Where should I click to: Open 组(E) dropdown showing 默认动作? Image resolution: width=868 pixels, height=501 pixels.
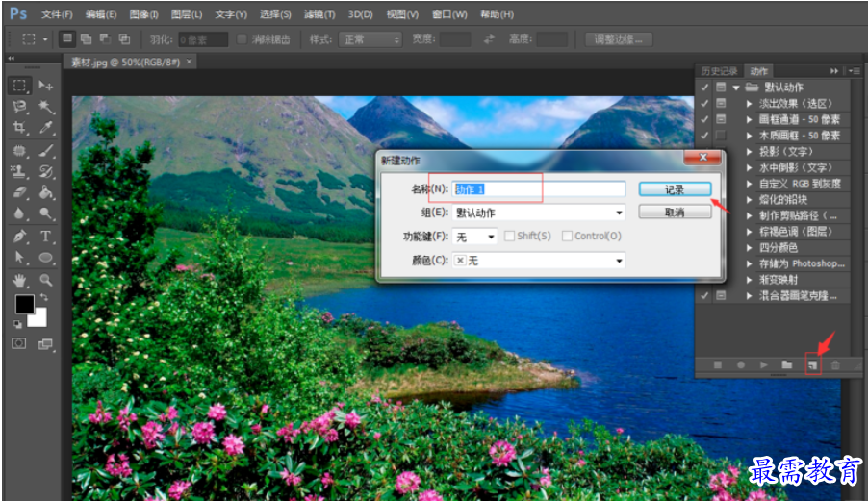[x=539, y=213]
